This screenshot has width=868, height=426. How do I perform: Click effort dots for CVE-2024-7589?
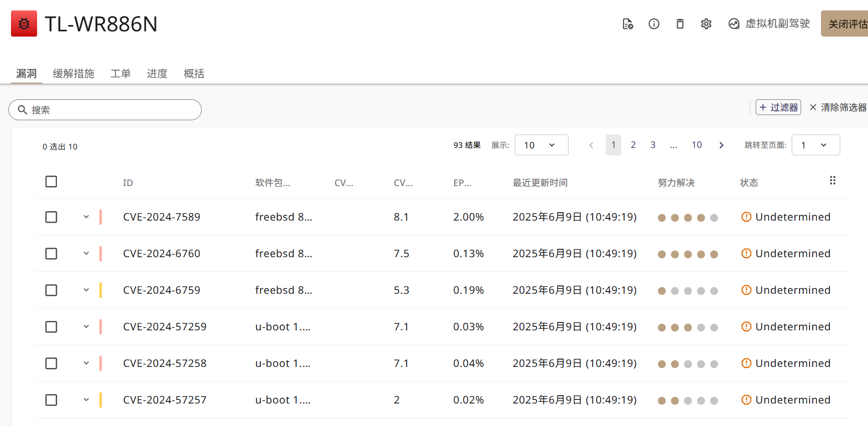coord(688,217)
